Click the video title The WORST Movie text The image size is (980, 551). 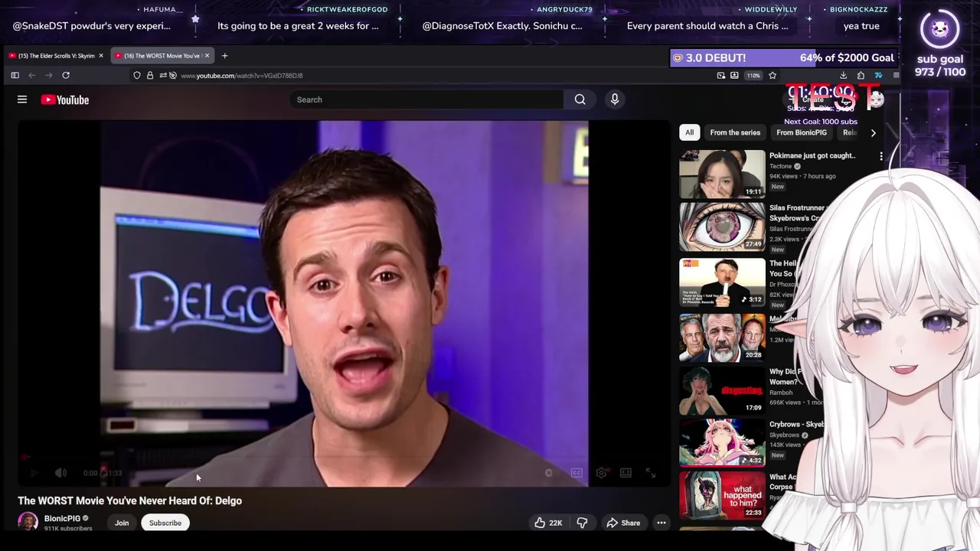tap(130, 500)
